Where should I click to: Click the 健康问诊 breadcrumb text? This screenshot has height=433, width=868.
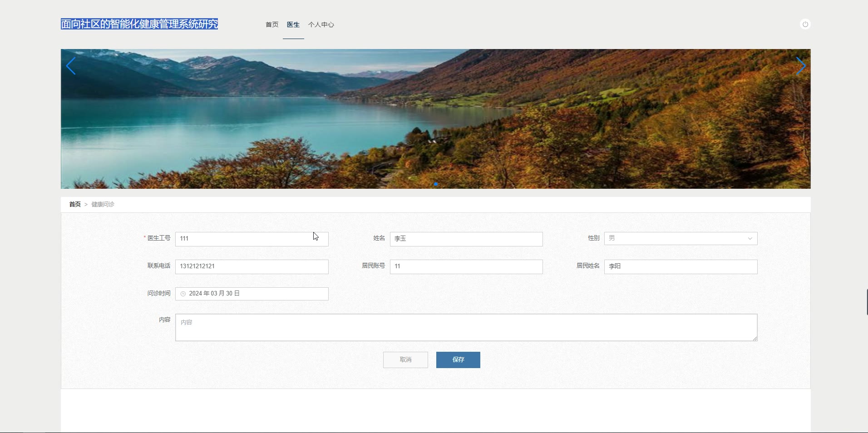[x=103, y=204]
